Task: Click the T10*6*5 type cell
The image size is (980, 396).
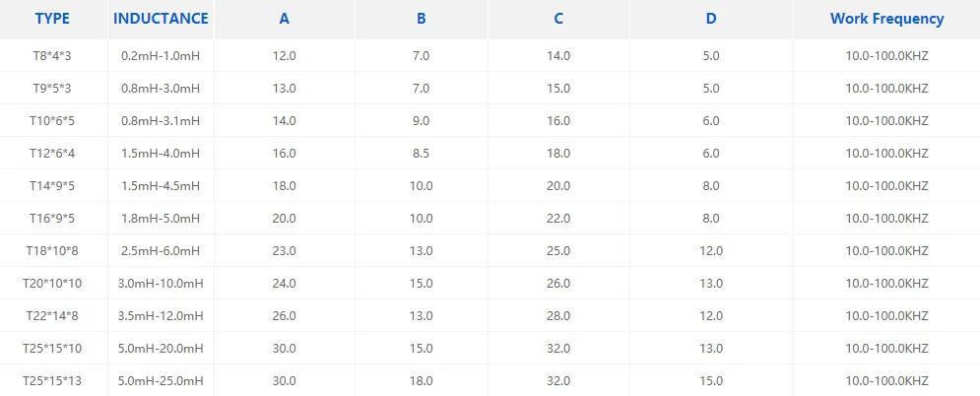Action: (52, 120)
